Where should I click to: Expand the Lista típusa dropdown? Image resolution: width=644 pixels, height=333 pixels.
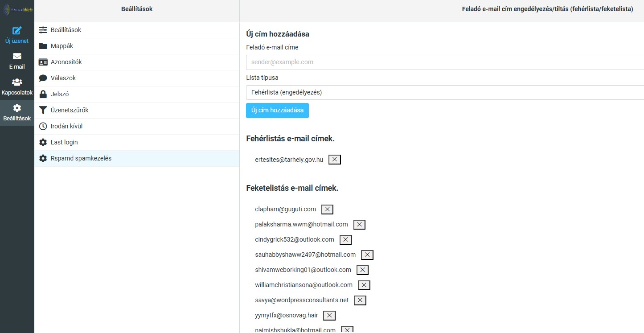[445, 92]
